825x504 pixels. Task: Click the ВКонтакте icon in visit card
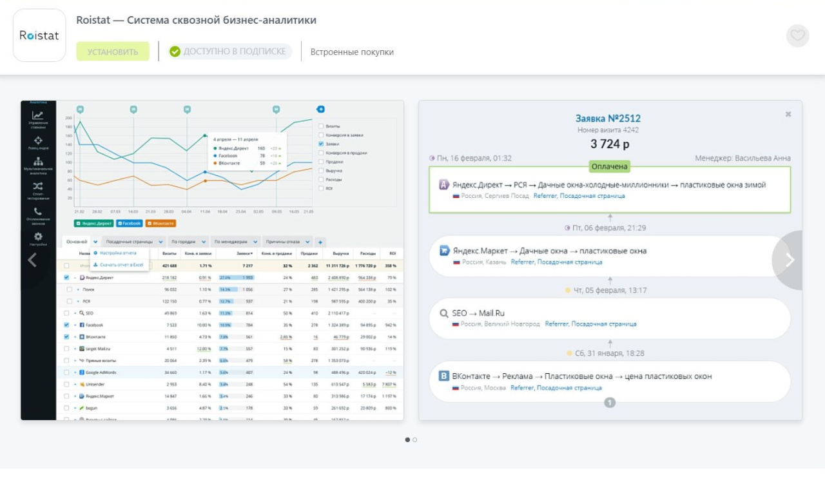tap(444, 376)
